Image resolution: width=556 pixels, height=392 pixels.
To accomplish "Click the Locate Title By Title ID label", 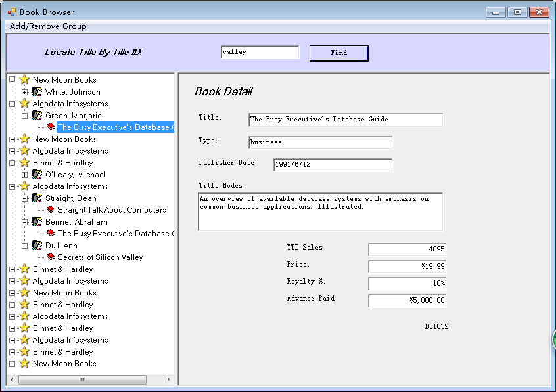I will pos(93,52).
